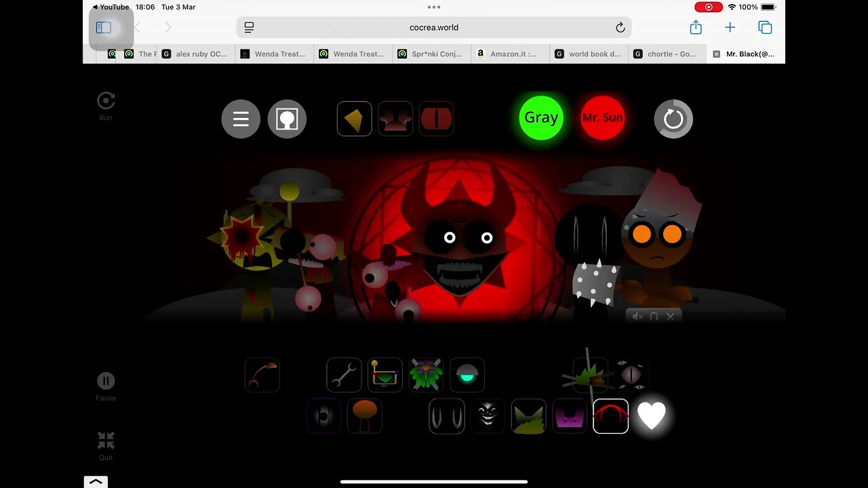Select the pink crown bonus icon
This screenshot has width=868, height=488.
tap(395, 119)
